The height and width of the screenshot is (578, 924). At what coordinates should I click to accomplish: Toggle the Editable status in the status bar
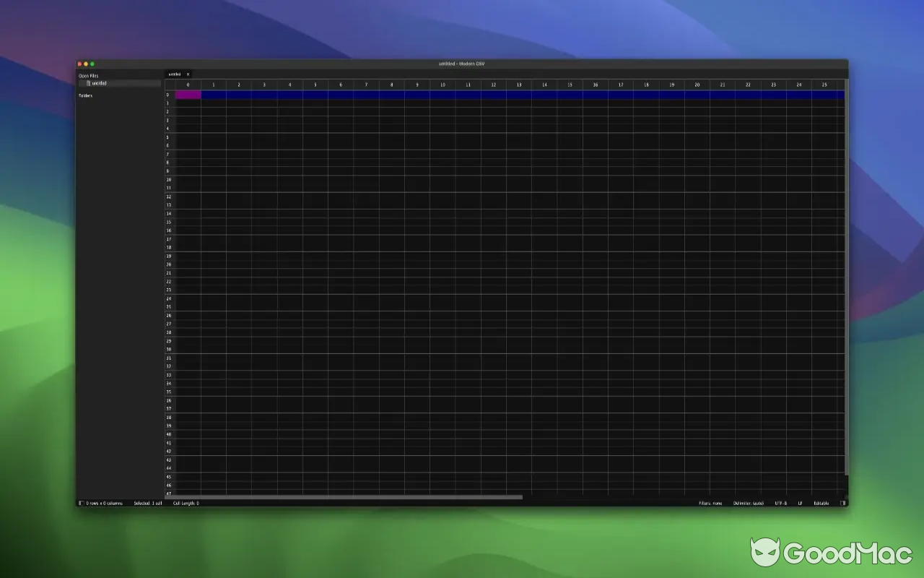pyautogui.click(x=822, y=503)
